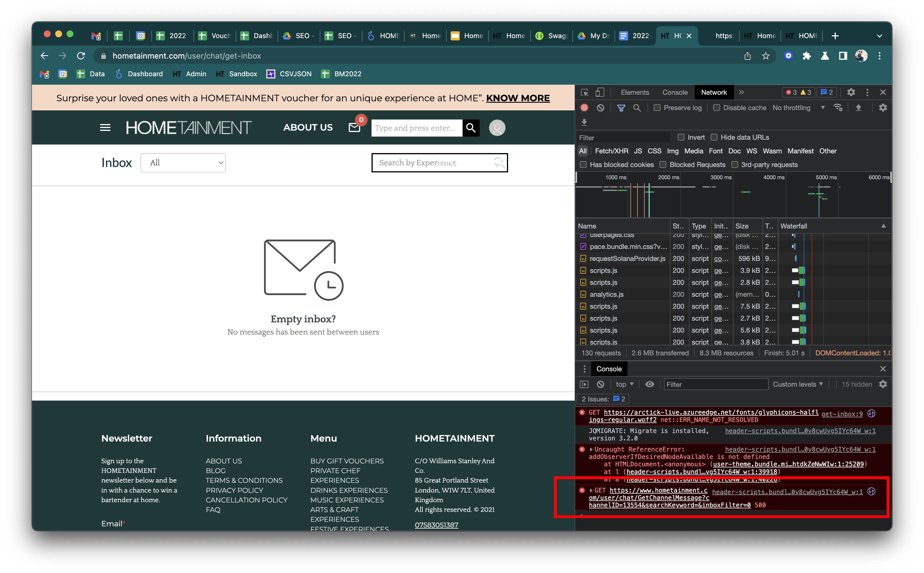Clear the network log

(601, 108)
